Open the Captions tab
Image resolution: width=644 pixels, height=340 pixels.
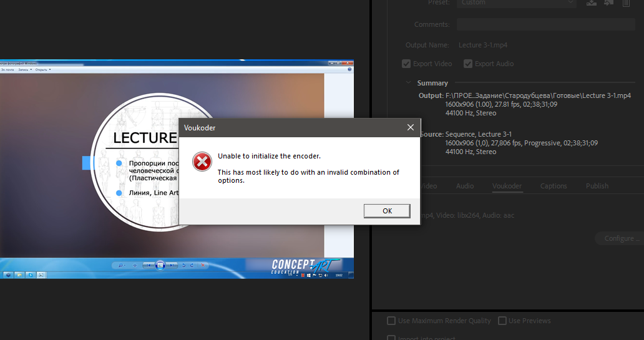coord(554,186)
